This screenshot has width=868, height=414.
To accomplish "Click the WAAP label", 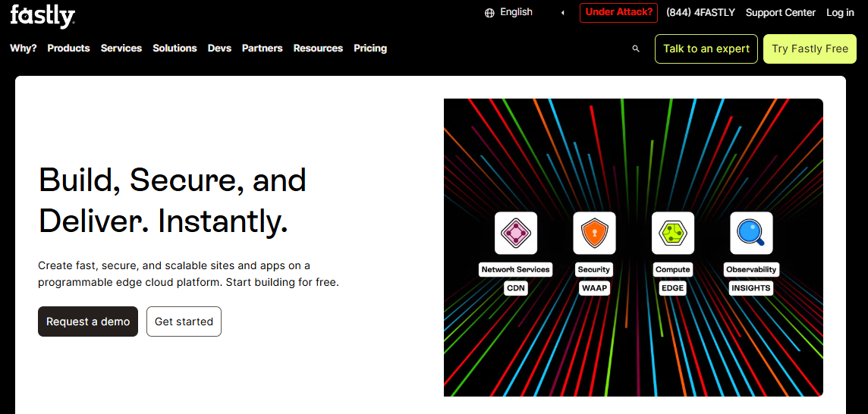I will coord(595,288).
